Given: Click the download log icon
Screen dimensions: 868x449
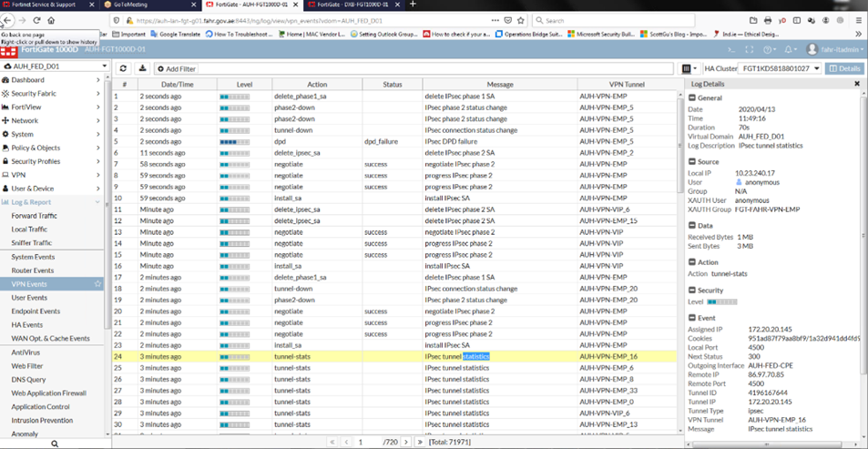Looking at the screenshot, I should click(141, 68).
